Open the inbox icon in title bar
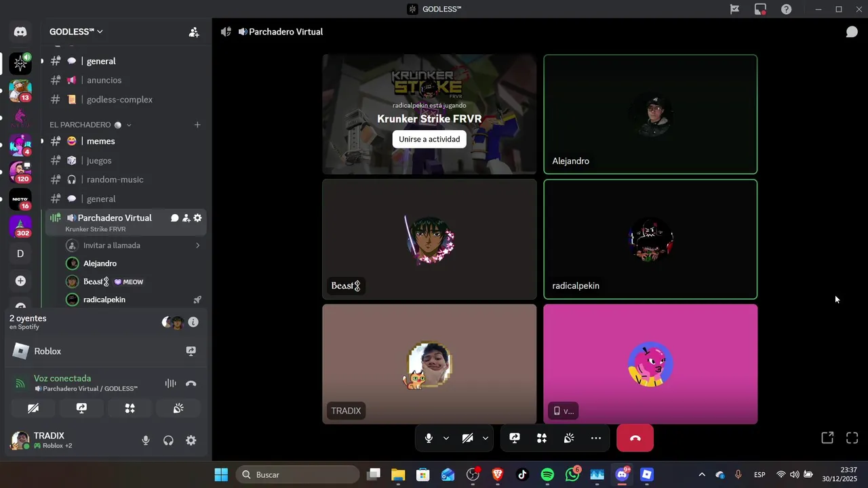Screen dimensions: 868x488 760,9
